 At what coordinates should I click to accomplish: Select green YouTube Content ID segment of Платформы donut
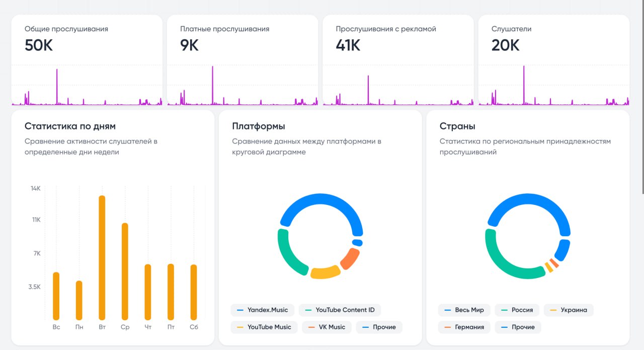point(287,254)
